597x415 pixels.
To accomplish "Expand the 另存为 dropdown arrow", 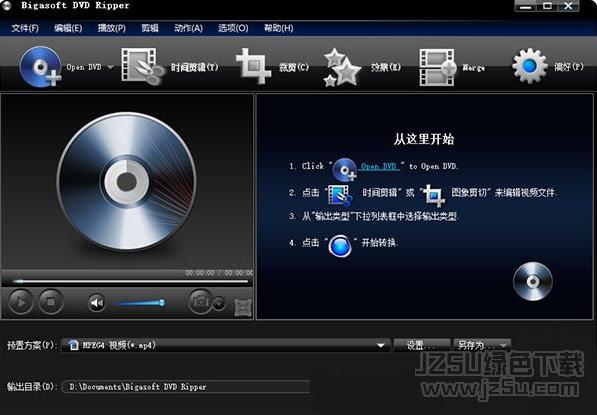I will [504, 345].
